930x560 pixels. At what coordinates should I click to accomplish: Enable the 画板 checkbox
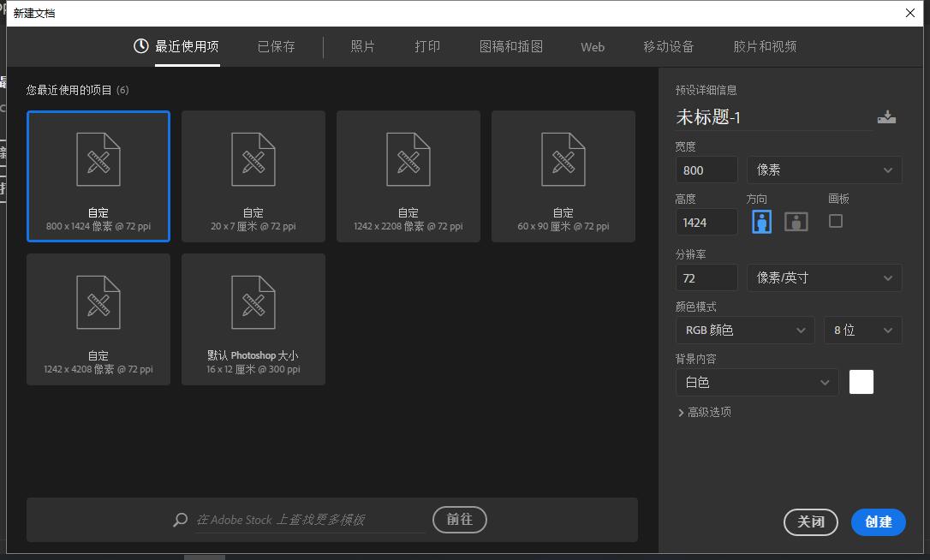click(836, 221)
